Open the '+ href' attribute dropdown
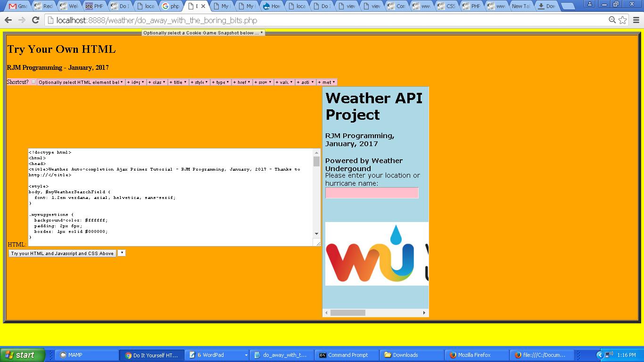 [242, 82]
